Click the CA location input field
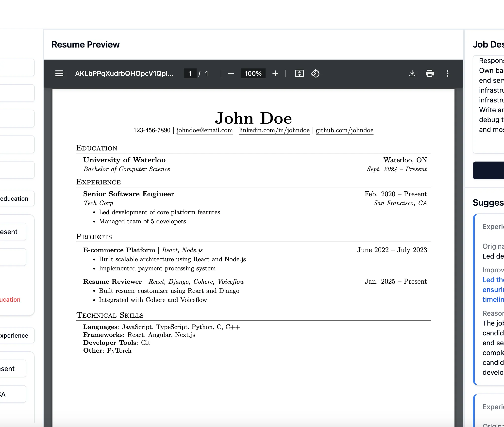Screen dimensions: 504x427 [12, 394]
